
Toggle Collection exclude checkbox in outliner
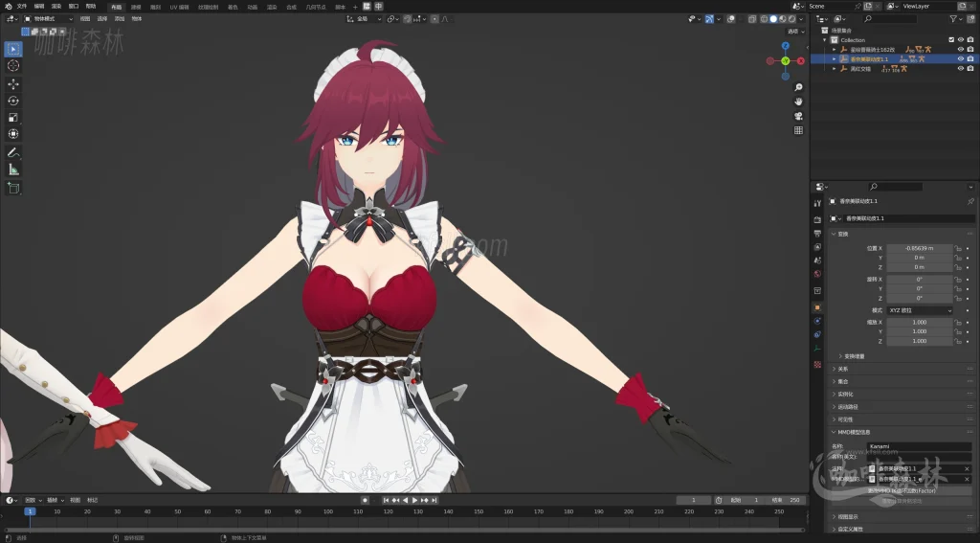click(951, 40)
